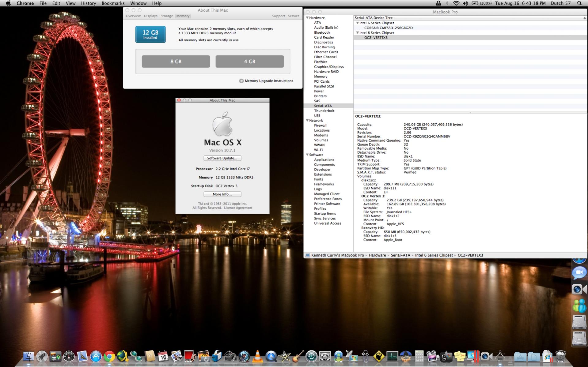The height and width of the screenshot is (367, 588).
Task: Sort by Serial-ATA Device Tree header arrow
Action: pos(584,18)
